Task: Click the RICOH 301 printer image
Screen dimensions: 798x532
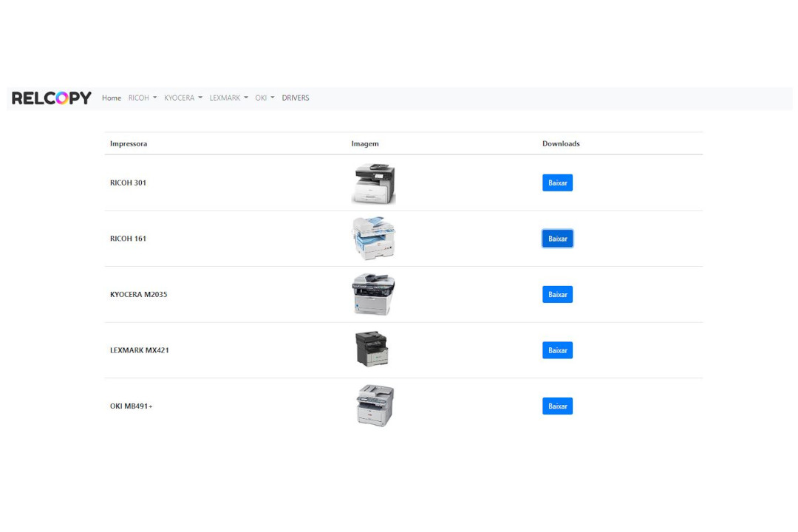Action: point(374,183)
